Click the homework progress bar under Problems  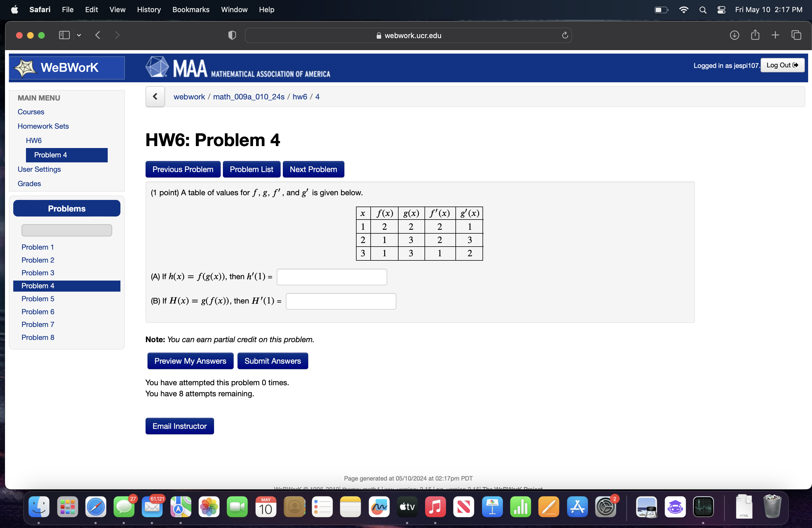[67, 230]
